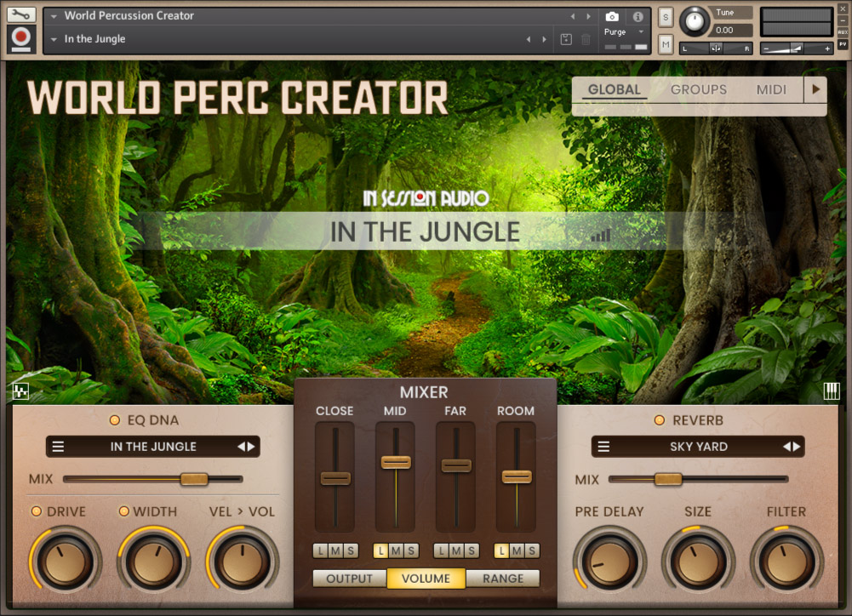Click the Tune knob in header
Screen dimensions: 852x616
point(695,22)
